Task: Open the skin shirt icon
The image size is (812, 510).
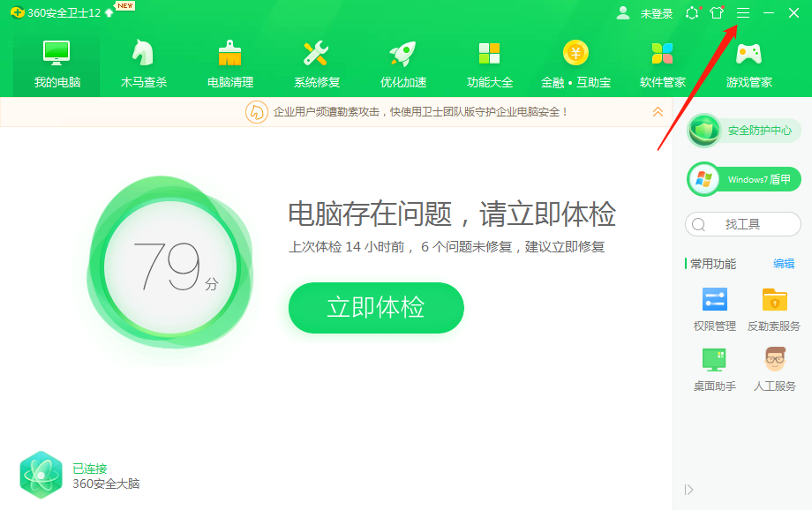Action: coord(717,13)
